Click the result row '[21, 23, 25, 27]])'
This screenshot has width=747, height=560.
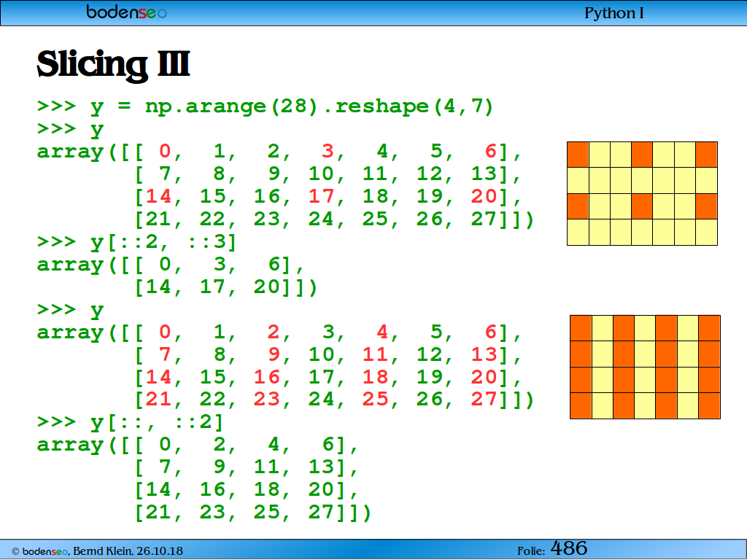(253, 513)
